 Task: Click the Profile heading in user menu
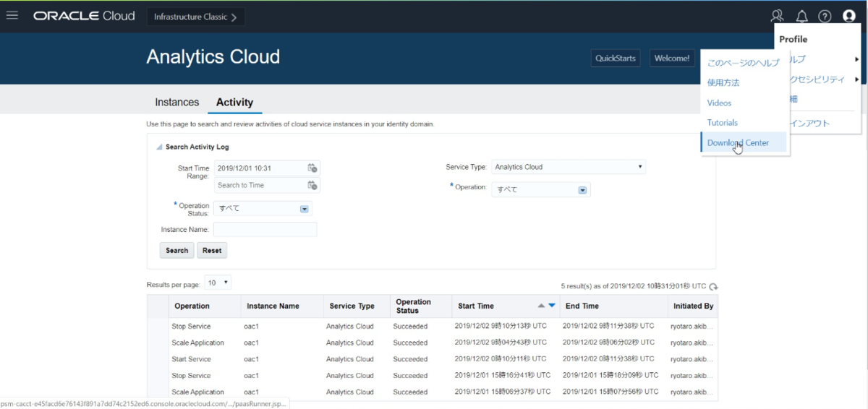pyautogui.click(x=793, y=39)
